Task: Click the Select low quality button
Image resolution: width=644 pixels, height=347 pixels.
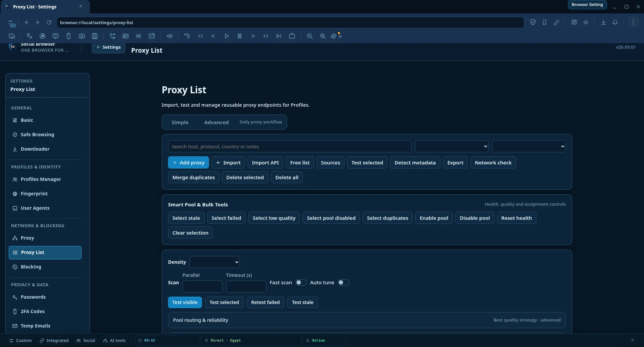Action: (x=274, y=218)
